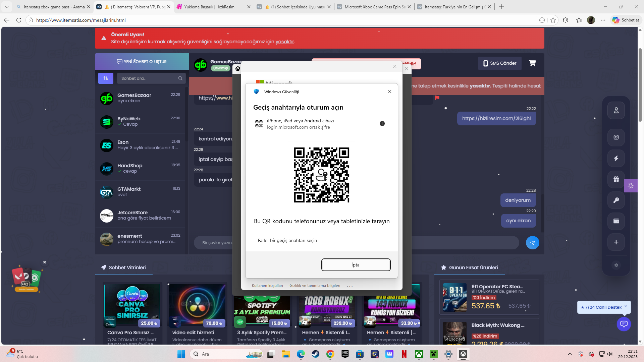Click the lightning bolt icon in sidebar
Viewport: 644px width, 362px height.
coord(616,158)
